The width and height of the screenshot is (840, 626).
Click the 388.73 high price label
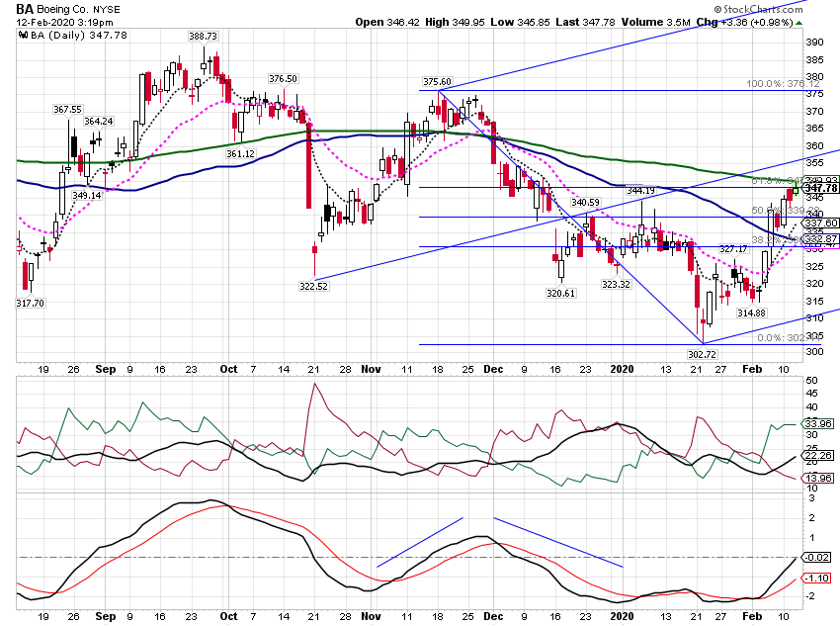click(x=203, y=36)
